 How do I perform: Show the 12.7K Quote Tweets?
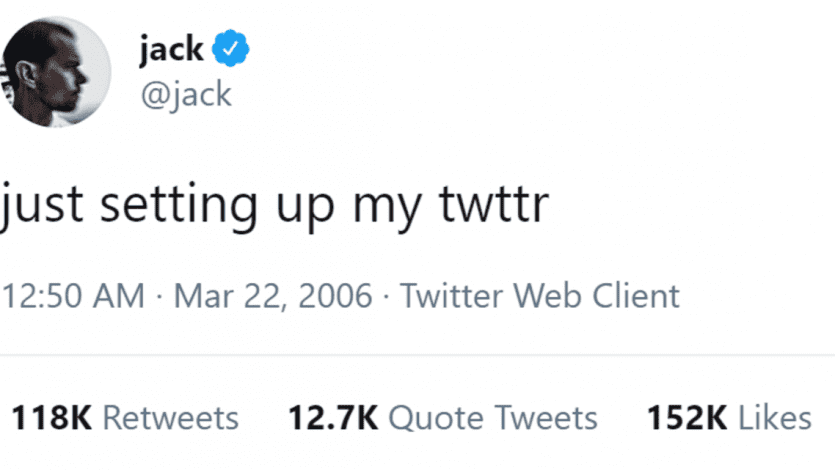pos(442,417)
